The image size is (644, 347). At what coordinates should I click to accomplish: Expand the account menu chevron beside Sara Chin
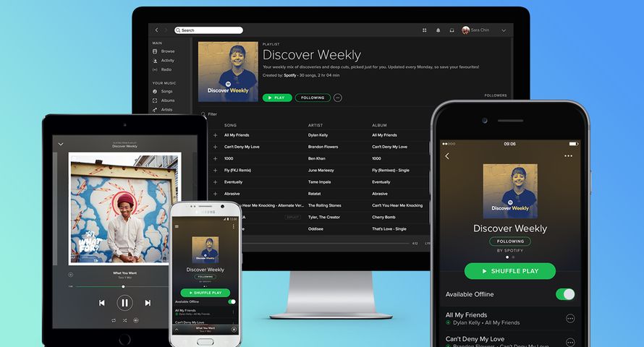[504, 30]
